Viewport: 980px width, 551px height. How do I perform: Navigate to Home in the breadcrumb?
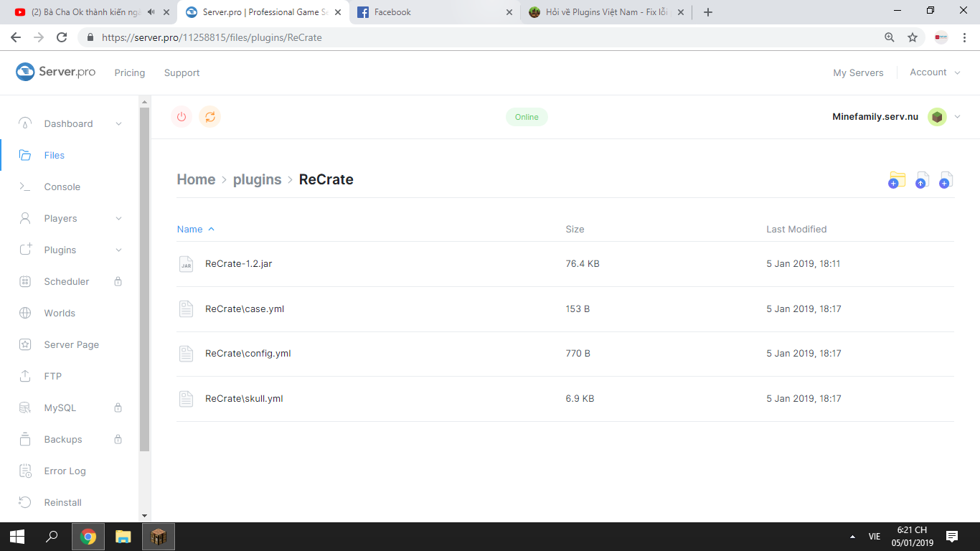[x=196, y=179]
